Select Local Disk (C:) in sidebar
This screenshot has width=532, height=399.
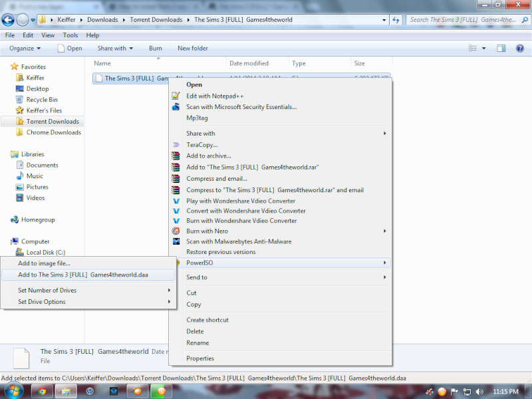[46, 253]
